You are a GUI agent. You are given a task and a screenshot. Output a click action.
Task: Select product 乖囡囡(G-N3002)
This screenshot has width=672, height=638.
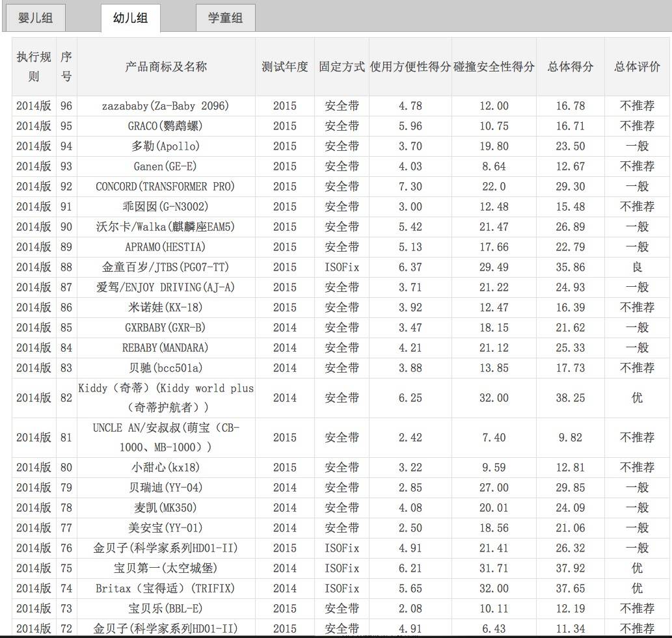coord(166,207)
